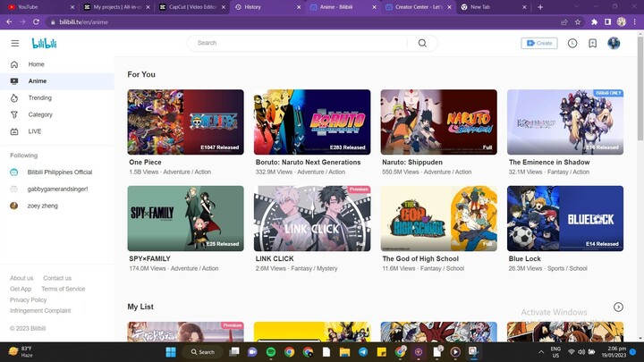Reload the current page
This screenshot has width=644, height=362.
[36, 22]
